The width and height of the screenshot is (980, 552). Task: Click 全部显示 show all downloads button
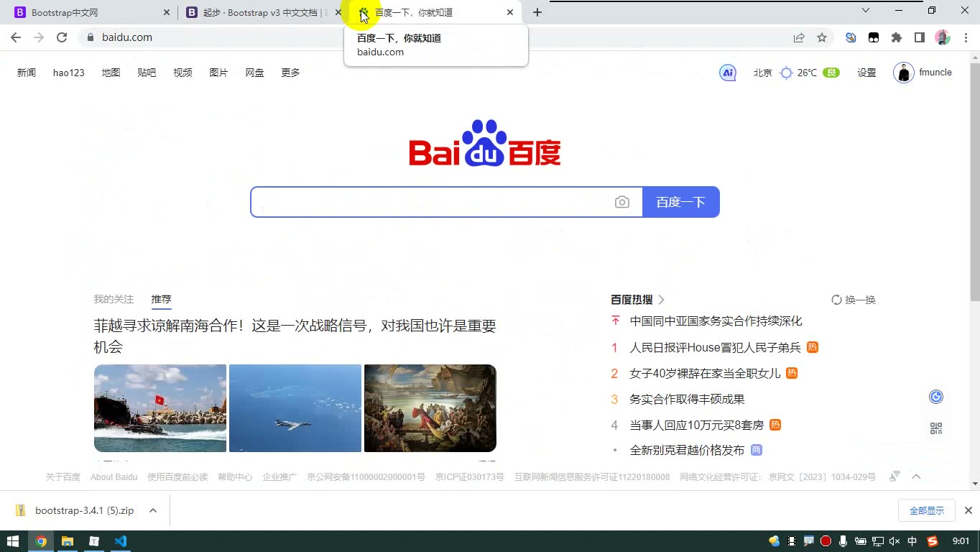point(927,510)
